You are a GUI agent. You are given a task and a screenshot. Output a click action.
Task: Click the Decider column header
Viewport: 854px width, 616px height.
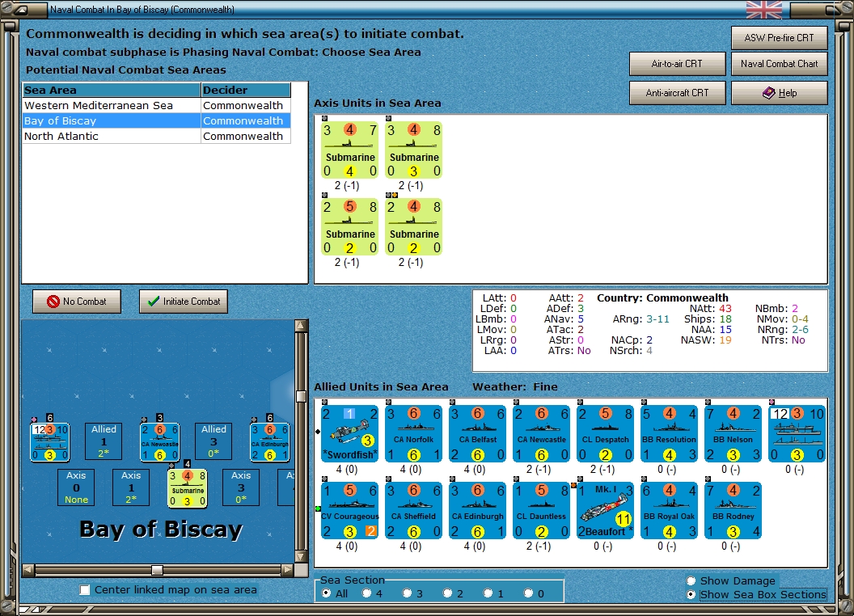[246, 91]
